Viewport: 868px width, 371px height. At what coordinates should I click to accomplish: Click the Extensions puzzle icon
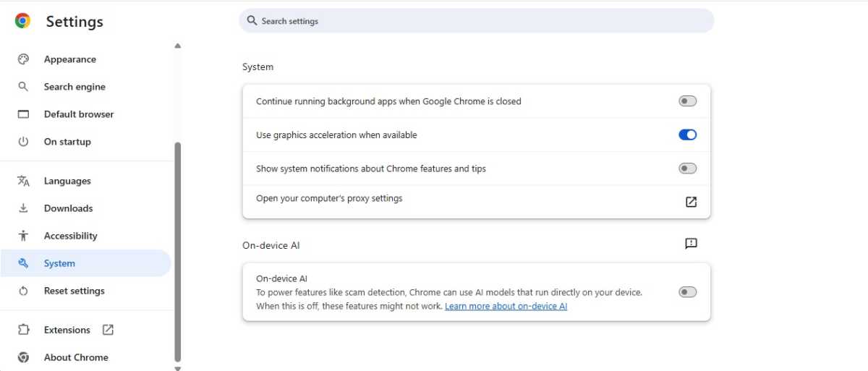point(23,330)
